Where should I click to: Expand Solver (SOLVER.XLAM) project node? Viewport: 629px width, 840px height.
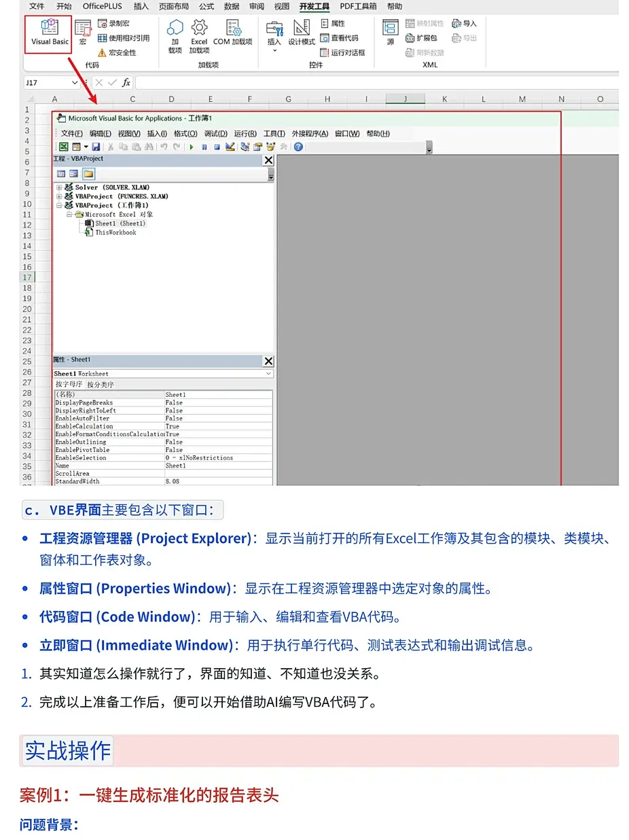(x=59, y=188)
